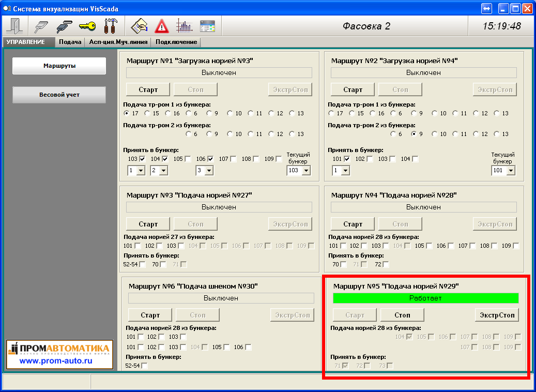Show the red warning triangle alarms
This screenshot has height=392, width=536.
click(x=162, y=26)
